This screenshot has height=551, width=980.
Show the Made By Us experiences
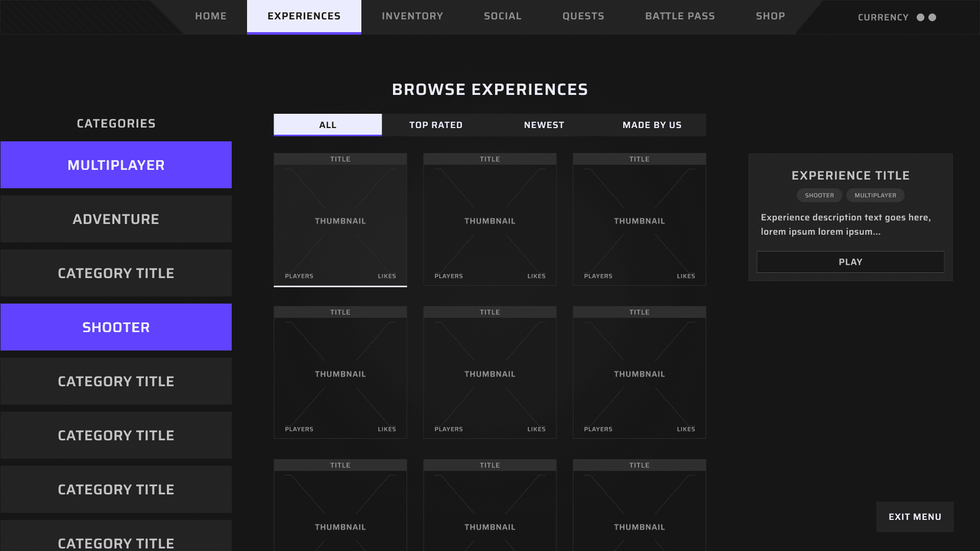point(652,125)
